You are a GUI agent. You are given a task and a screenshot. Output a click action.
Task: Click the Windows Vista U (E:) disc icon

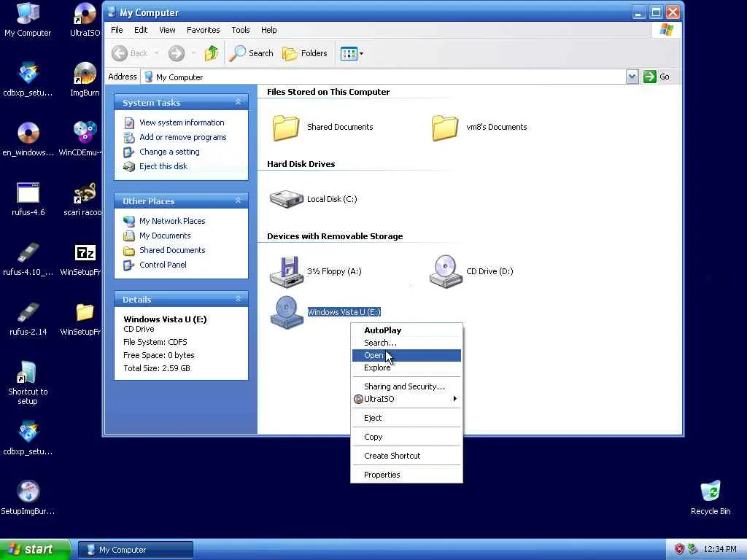click(286, 312)
